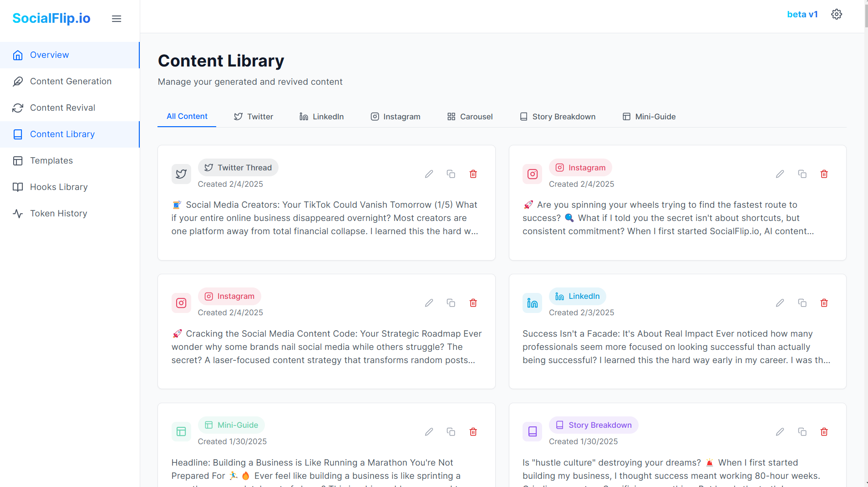Click the Instagram icon on 'Are you spinning' card
The image size is (868, 487).
tap(532, 174)
